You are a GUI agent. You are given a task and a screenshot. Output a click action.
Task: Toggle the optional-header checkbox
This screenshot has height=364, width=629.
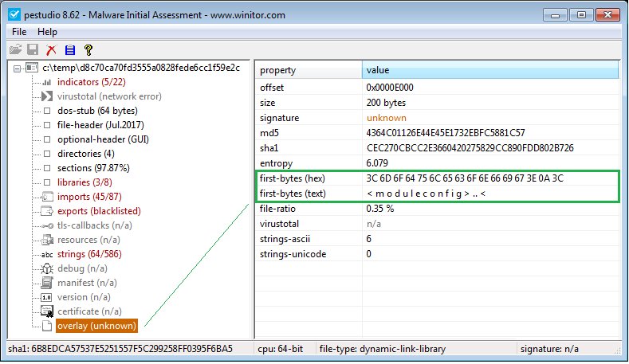pos(47,139)
